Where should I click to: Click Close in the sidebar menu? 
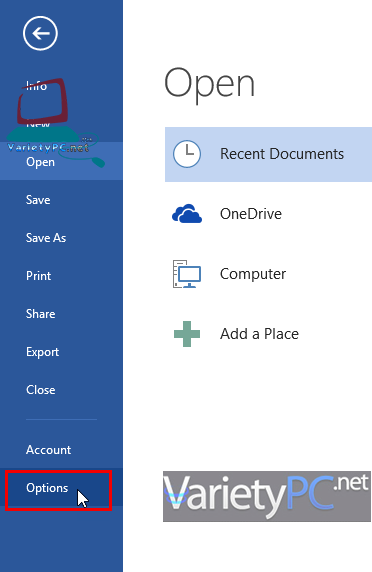40,390
